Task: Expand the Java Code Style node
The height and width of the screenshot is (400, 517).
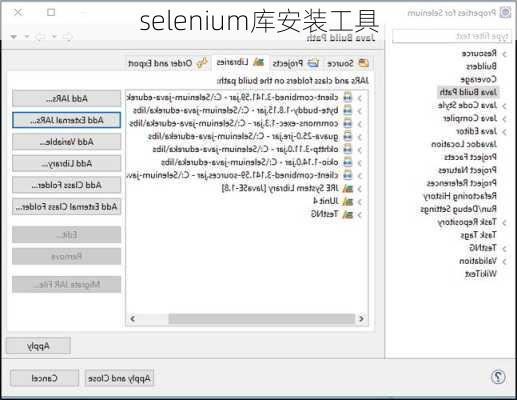Action: click(x=504, y=106)
